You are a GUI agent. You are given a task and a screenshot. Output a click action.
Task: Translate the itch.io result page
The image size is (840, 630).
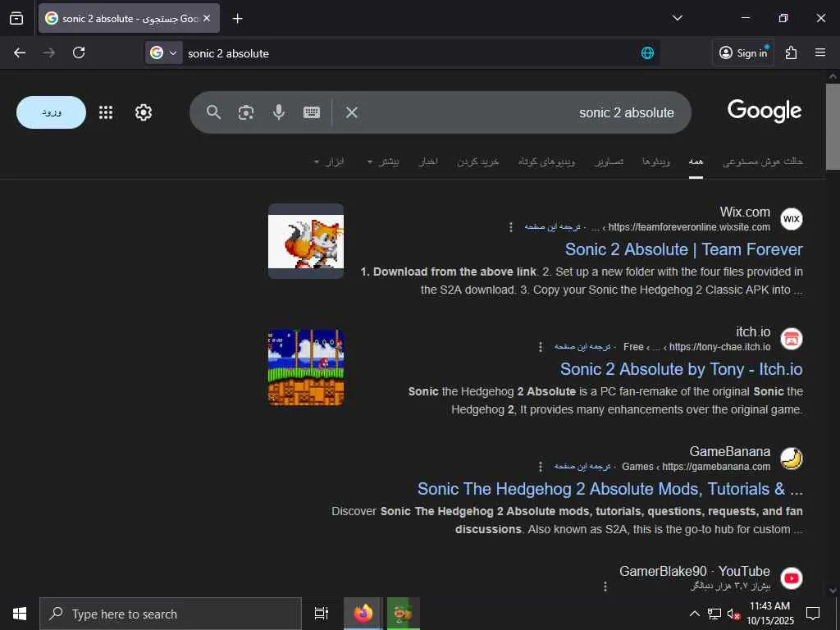tap(582, 347)
